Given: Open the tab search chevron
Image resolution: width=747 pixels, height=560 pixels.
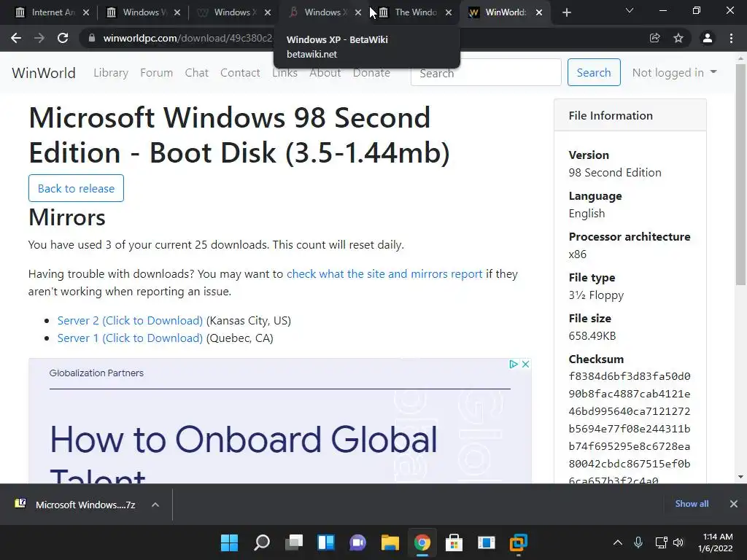Looking at the screenshot, I should (630, 10).
